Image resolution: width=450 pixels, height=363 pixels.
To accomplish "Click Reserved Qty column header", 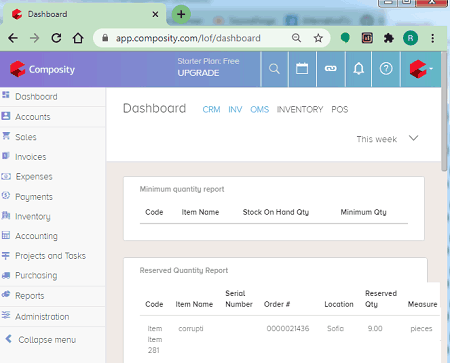I will pyautogui.click(x=381, y=299).
